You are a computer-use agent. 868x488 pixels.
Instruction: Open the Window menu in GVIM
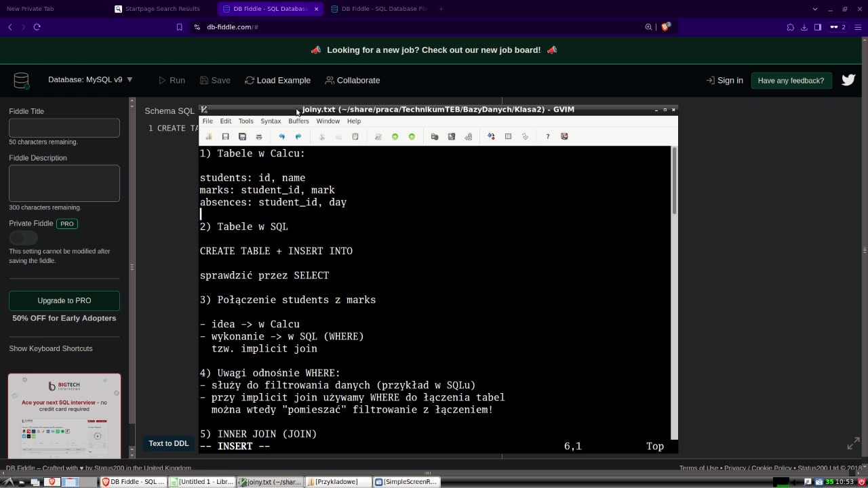(328, 121)
